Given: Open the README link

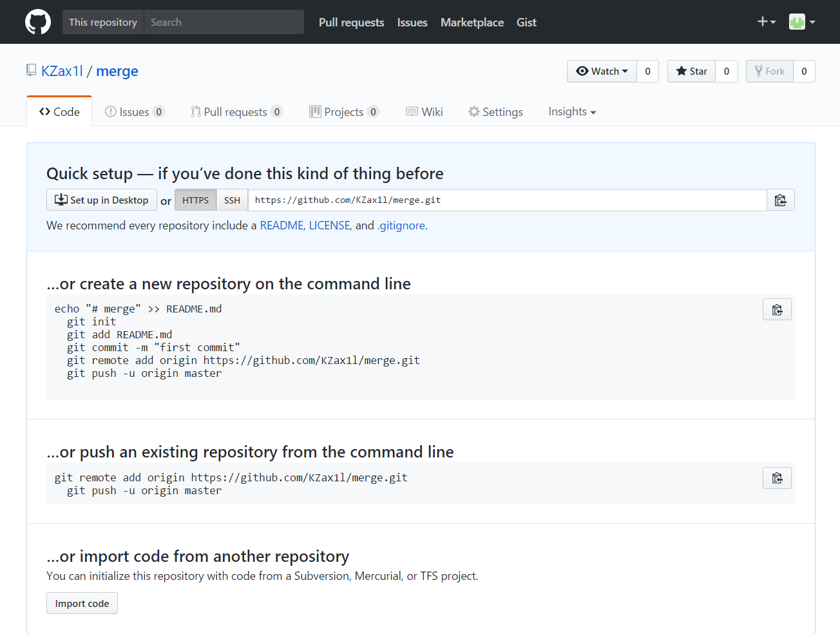Looking at the screenshot, I should [282, 226].
